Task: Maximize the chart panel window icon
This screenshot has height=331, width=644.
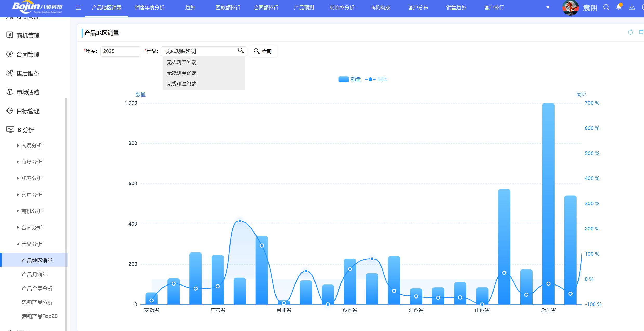Action: [x=641, y=32]
